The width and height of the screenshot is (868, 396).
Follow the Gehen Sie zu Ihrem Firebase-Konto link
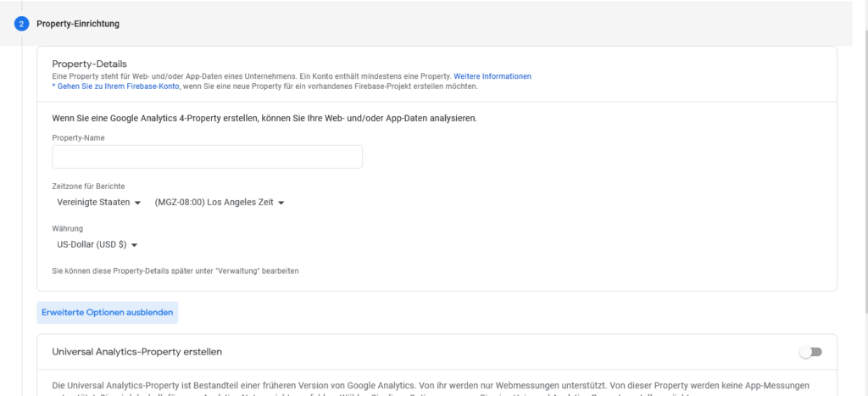click(x=115, y=86)
